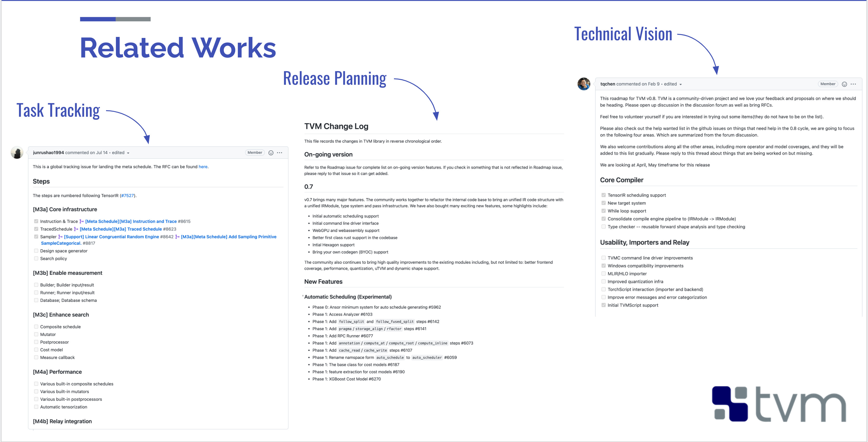The width and height of the screenshot is (868, 442).
Task: Click the pull request icon beside Instruction and Trace
Action: [81, 222]
